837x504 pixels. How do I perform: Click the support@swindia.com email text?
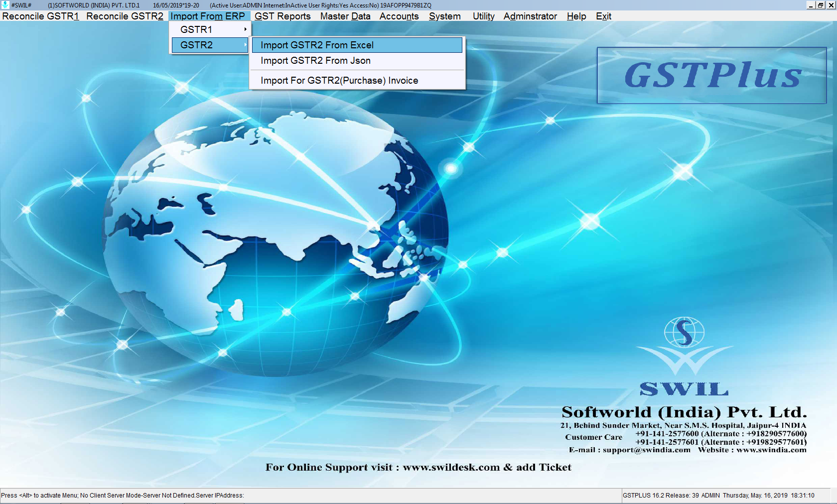pos(647,450)
